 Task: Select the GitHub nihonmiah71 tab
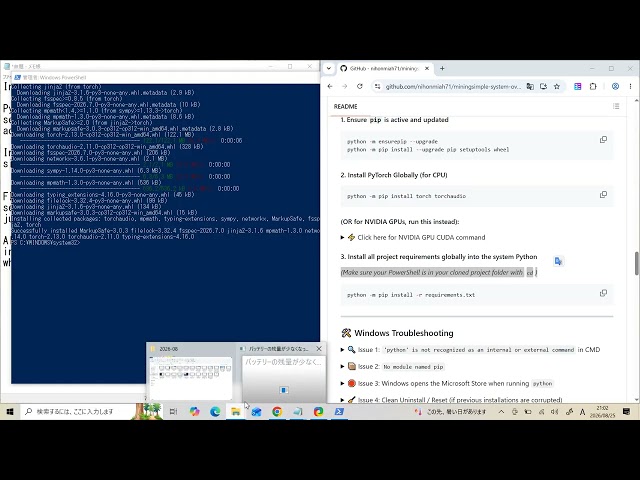point(384,69)
